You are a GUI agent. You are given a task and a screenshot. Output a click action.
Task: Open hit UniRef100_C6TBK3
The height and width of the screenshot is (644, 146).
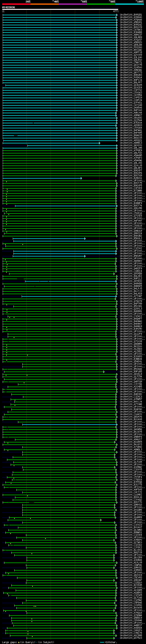point(131,30)
